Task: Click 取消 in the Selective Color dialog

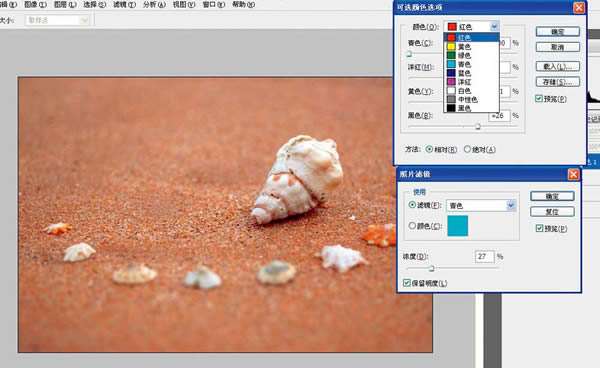Action: tap(558, 47)
